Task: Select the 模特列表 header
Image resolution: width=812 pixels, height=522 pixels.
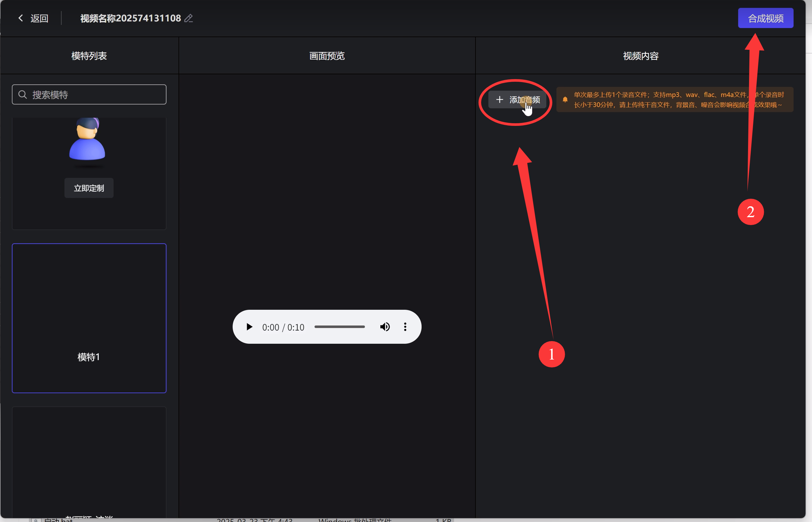Action: click(x=89, y=56)
